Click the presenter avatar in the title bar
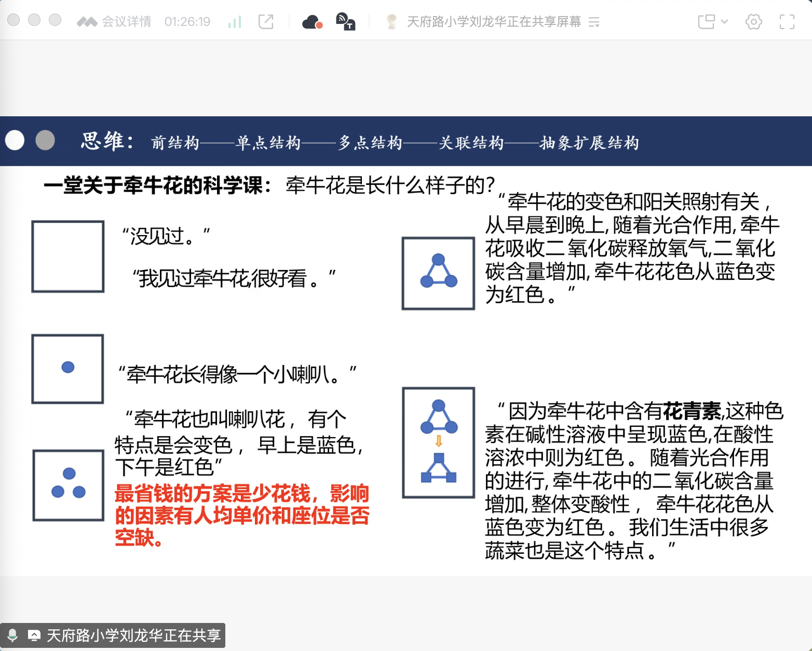812x651 pixels. [392, 21]
